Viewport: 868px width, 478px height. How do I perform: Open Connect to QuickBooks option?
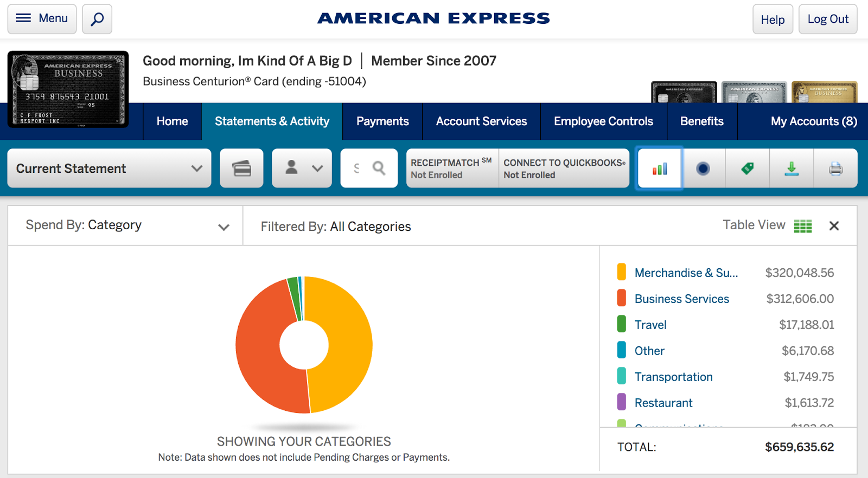(x=564, y=169)
